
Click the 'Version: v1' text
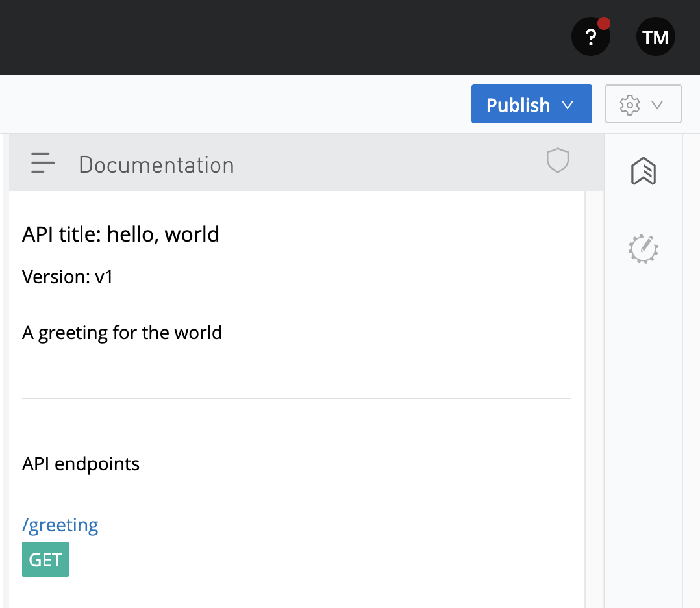[x=68, y=277]
